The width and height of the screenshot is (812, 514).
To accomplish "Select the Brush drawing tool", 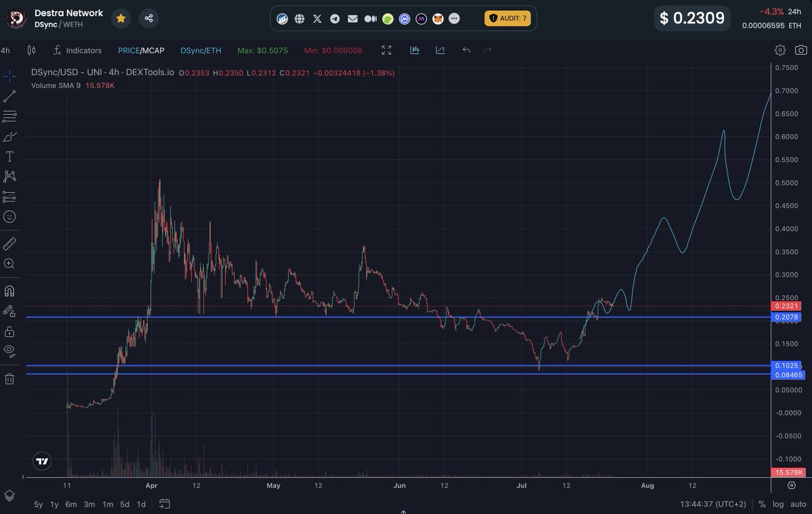I will click(x=9, y=137).
